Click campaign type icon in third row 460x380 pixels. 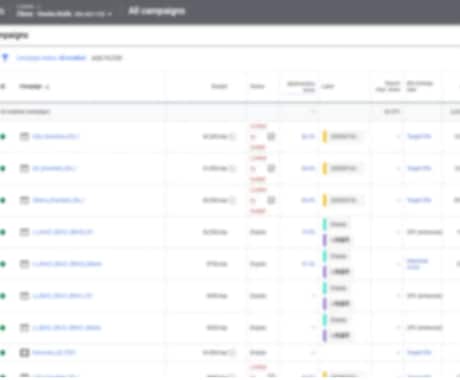click(x=24, y=200)
